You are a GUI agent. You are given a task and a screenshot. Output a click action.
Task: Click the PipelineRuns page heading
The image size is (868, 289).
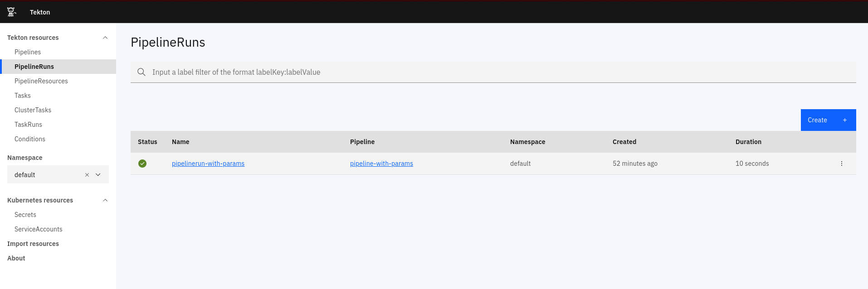[168, 43]
